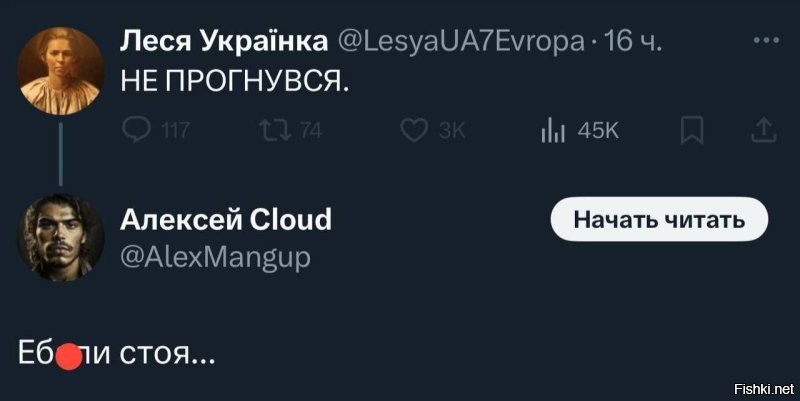The height and width of the screenshot is (401, 800).
Task: Open the Алексей Cloud display name
Action: [226, 219]
